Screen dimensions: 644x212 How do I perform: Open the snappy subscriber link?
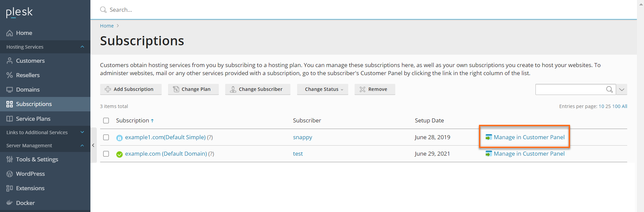tap(302, 137)
